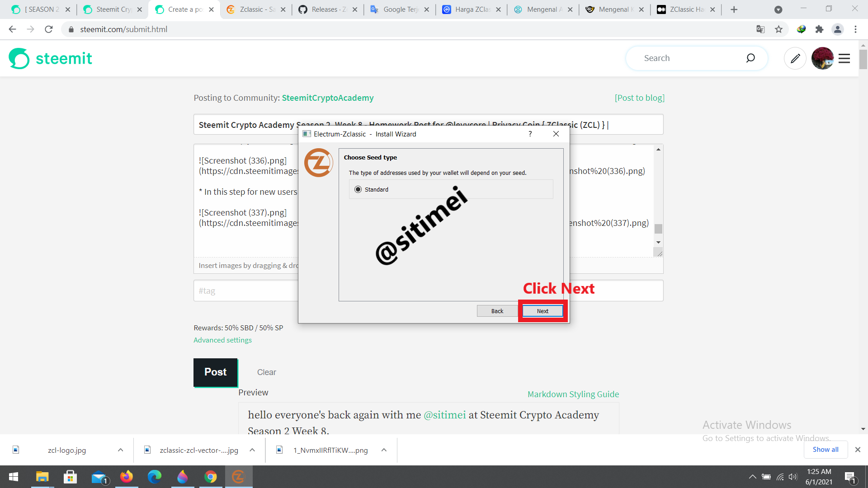Viewport: 868px width, 488px height.
Task: Click the page vertical scrollbar thumb
Action: coord(863,59)
